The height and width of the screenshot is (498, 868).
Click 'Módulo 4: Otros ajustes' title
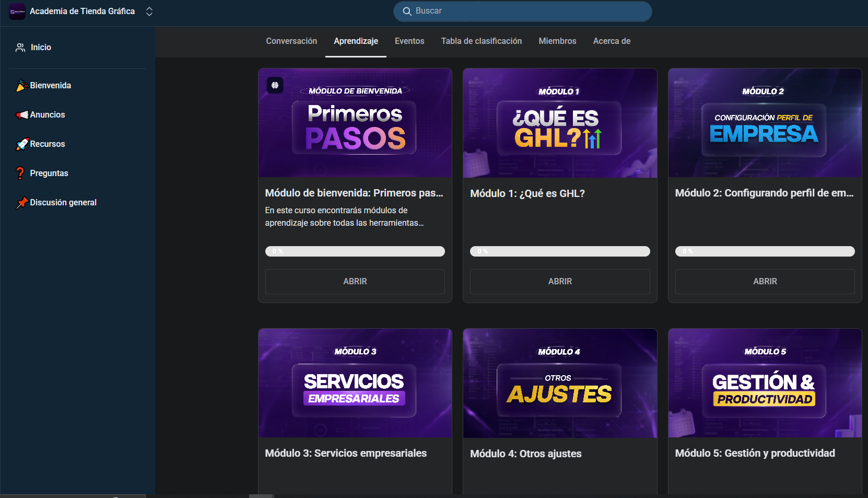526,454
